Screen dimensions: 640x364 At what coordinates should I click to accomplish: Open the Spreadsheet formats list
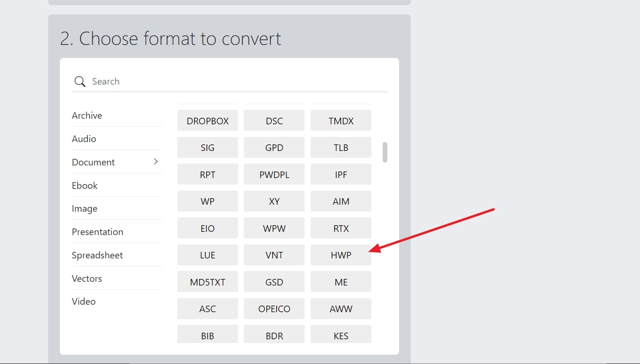coord(97,255)
